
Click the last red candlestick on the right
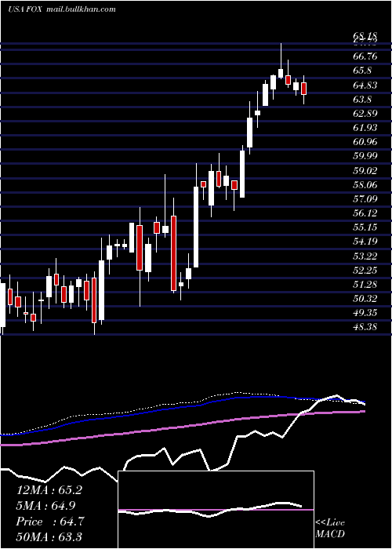[304, 89]
